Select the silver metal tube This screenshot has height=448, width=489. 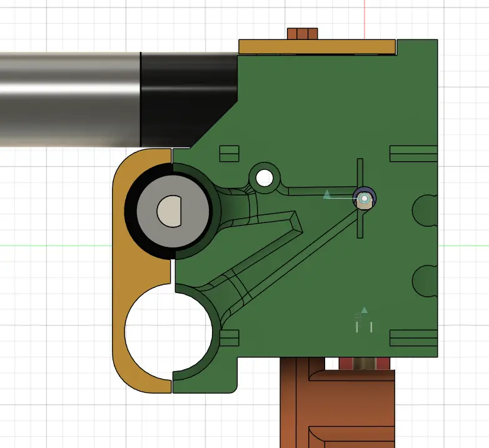point(69,99)
